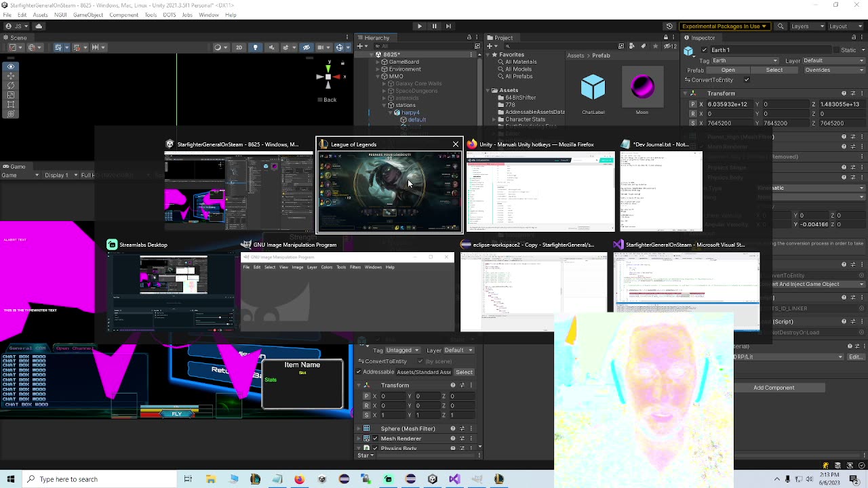Click the Step frame button

point(449,26)
